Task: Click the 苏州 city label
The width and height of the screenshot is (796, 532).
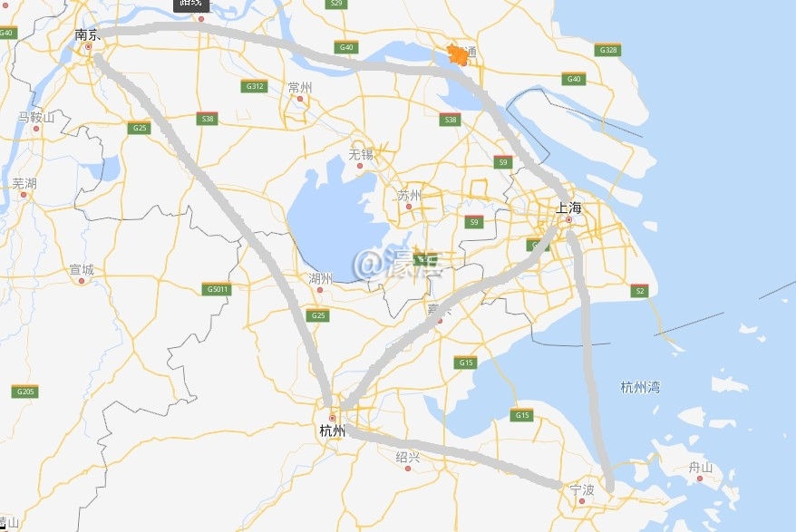Action: [x=409, y=195]
